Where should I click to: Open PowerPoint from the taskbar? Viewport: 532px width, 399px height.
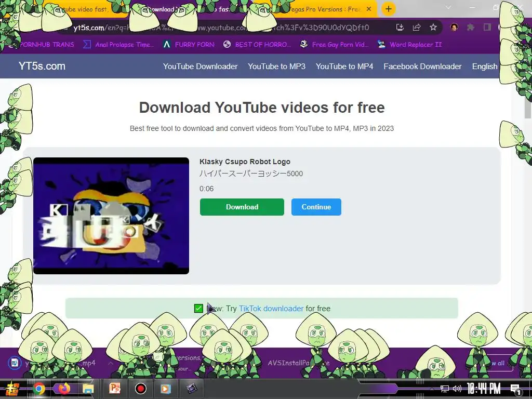[x=115, y=389]
